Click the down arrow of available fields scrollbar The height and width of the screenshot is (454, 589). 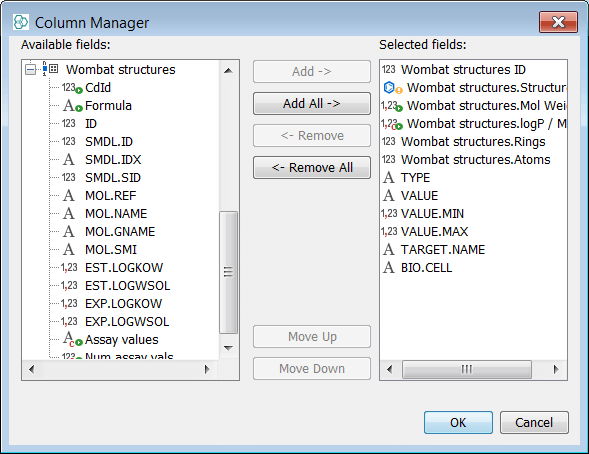click(228, 348)
